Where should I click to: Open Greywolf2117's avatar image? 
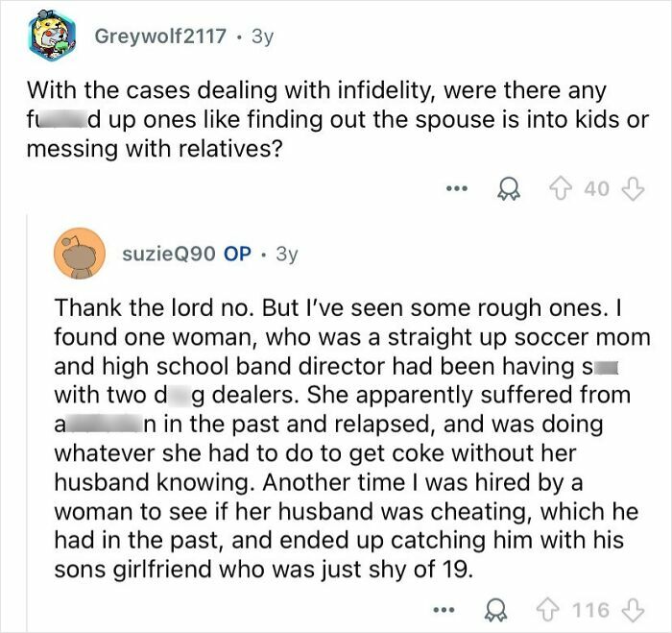click(52, 37)
